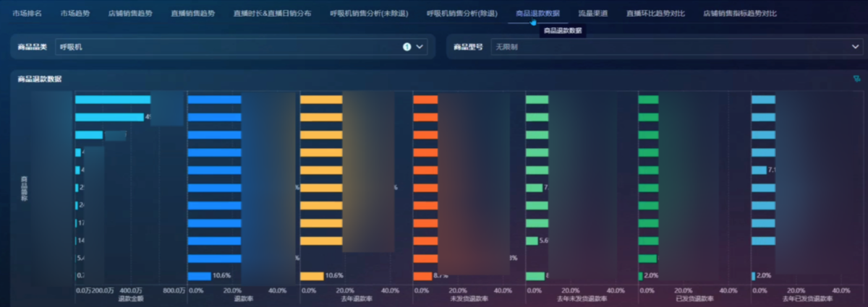Viewport: 868px width, 307px height.
Task: Click the 2.0% bar in 已发货退款率 chart
Action: 640,276
